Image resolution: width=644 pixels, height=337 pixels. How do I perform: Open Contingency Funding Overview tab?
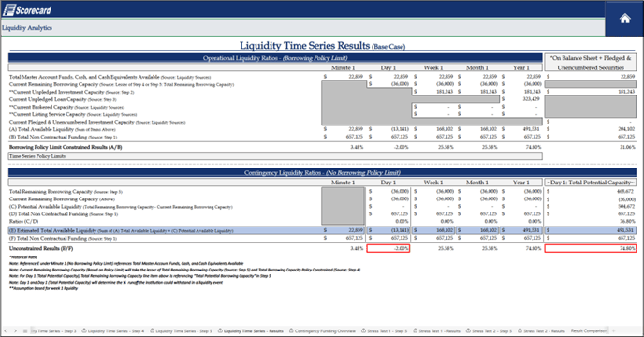click(x=322, y=330)
